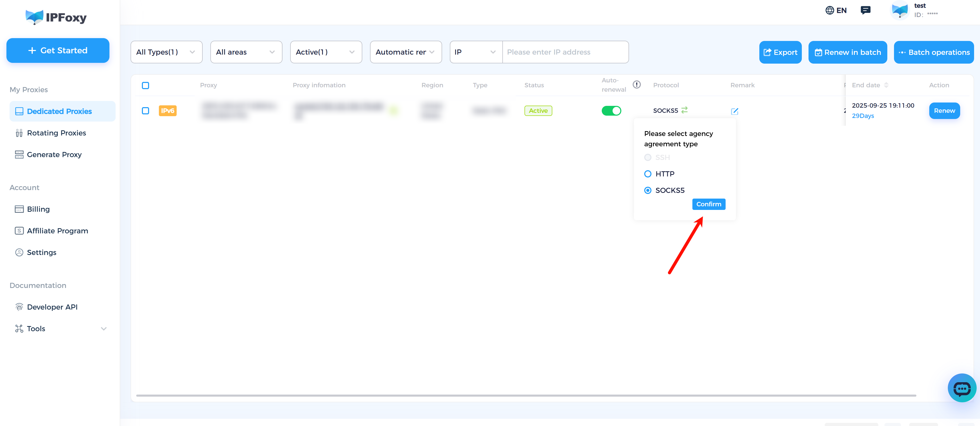Open Dedicated Proxies page

coord(62,111)
